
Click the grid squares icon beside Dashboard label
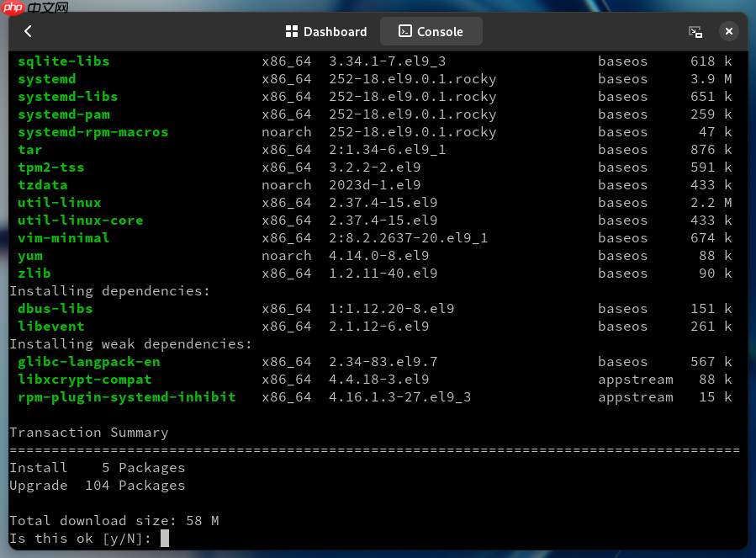tap(293, 31)
